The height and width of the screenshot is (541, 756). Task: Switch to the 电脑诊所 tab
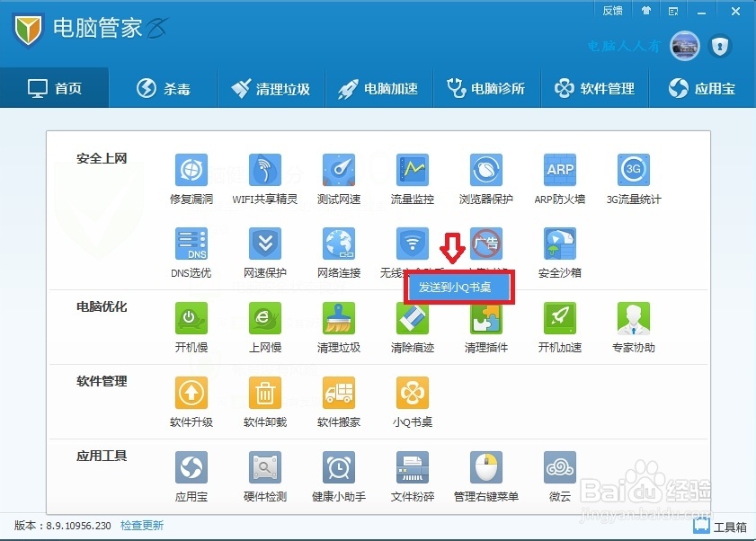487,88
